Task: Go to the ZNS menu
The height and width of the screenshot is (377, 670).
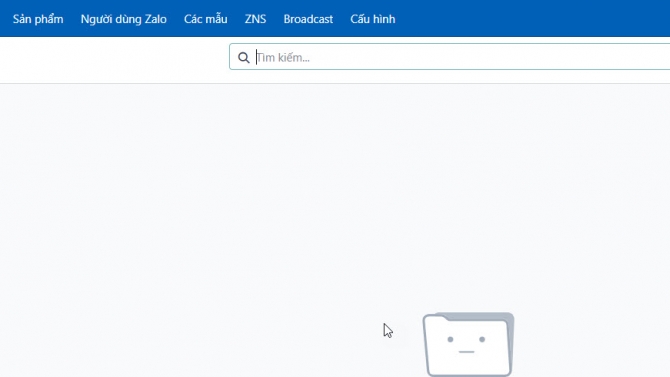Action: click(256, 19)
